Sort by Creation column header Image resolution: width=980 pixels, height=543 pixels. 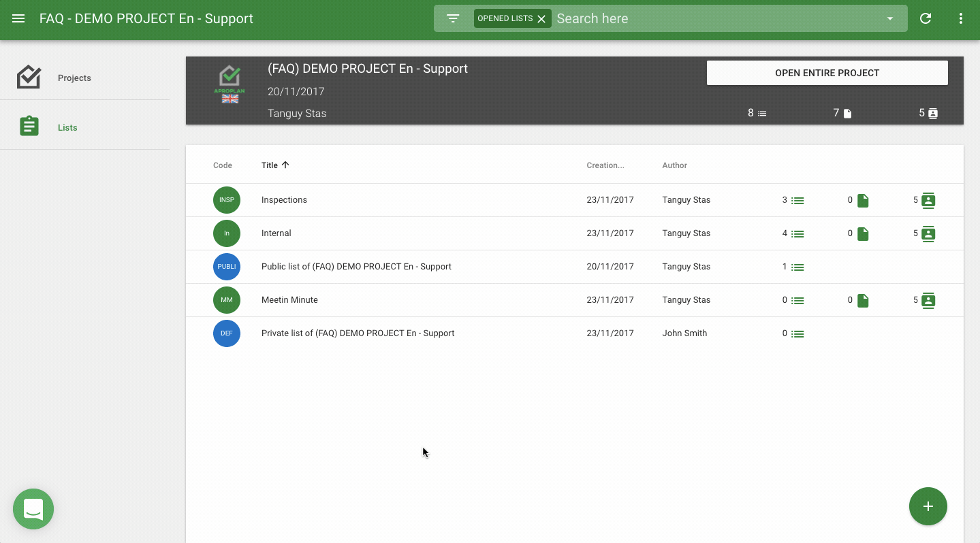click(605, 165)
